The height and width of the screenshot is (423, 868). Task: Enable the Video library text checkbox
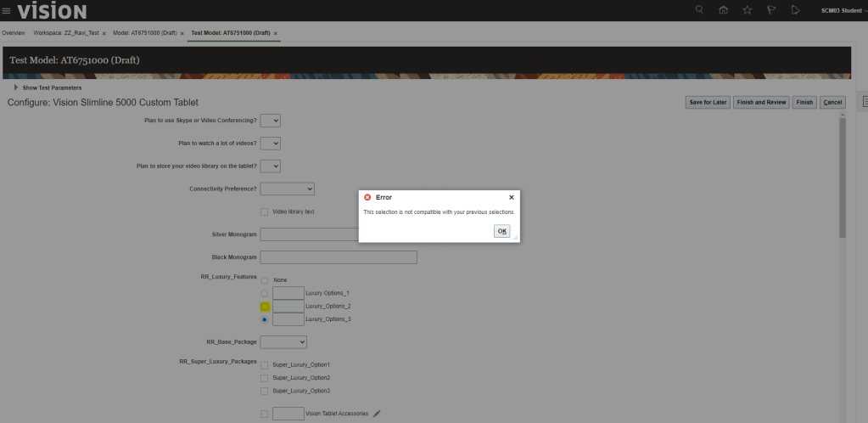point(265,211)
